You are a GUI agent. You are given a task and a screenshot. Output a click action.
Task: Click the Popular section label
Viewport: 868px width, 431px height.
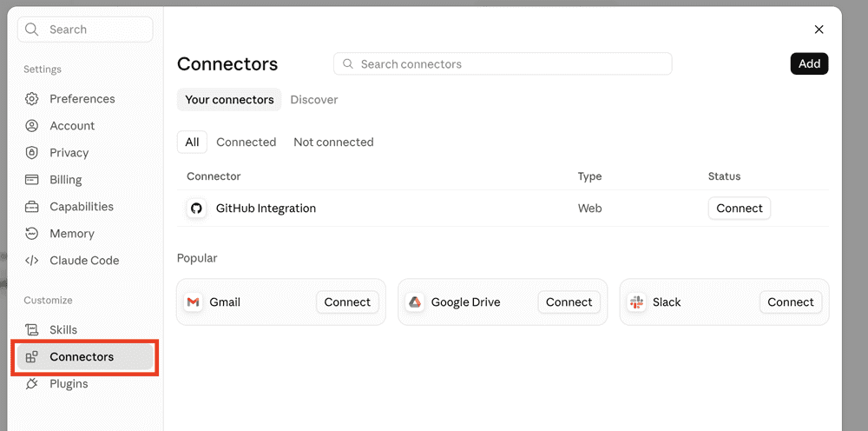pyautogui.click(x=197, y=258)
